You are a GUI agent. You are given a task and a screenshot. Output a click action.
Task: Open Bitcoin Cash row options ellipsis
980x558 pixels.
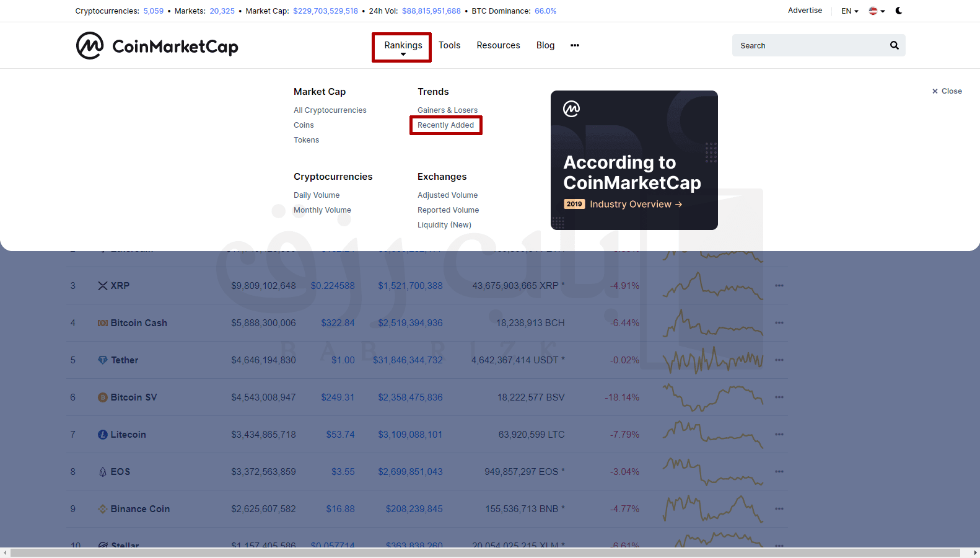(x=779, y=323)
